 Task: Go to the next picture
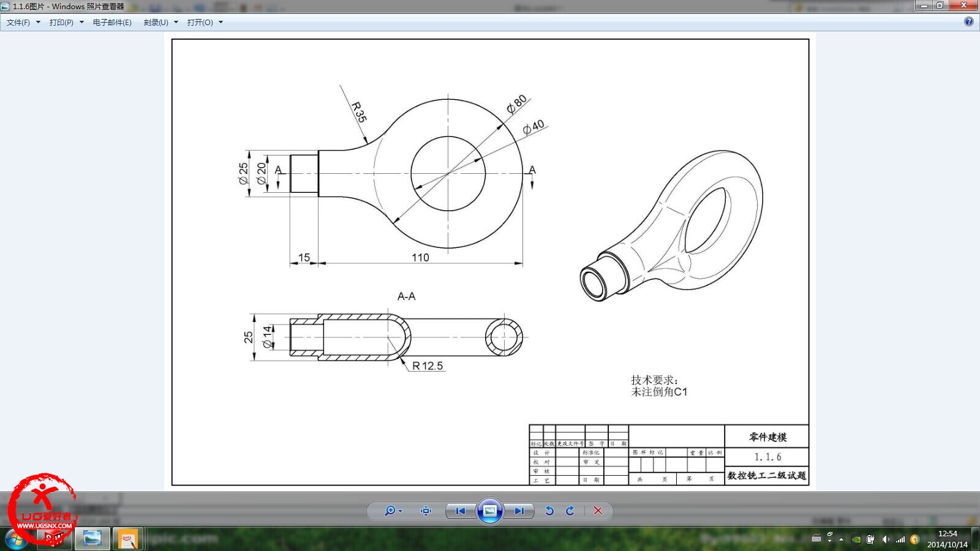[519, 511]
